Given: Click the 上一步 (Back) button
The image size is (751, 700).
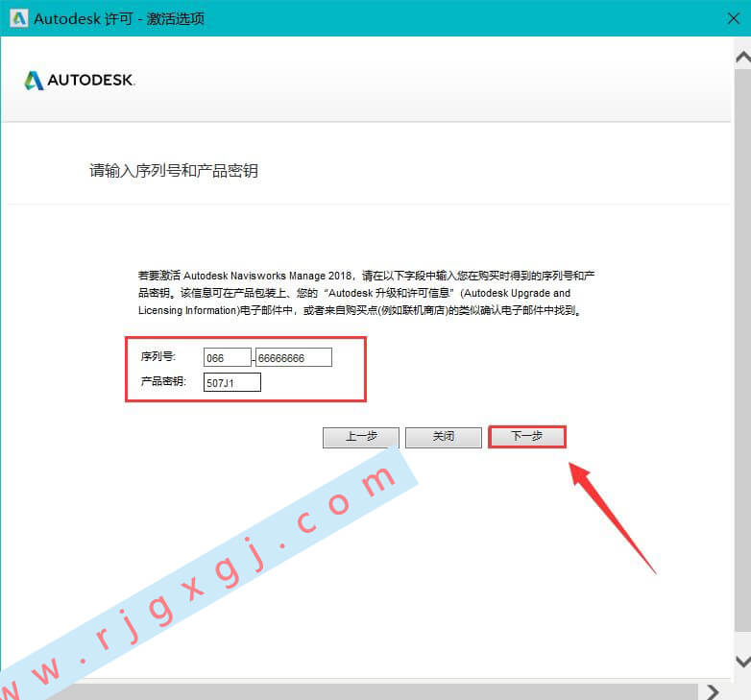Looking at the screenshot, I should [x=361, y=437].
